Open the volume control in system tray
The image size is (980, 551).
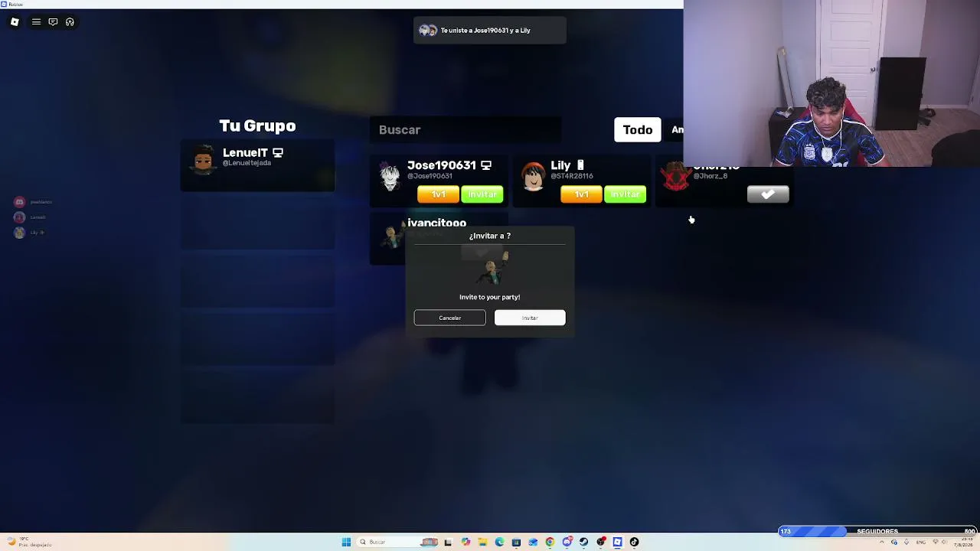[946, 543]
